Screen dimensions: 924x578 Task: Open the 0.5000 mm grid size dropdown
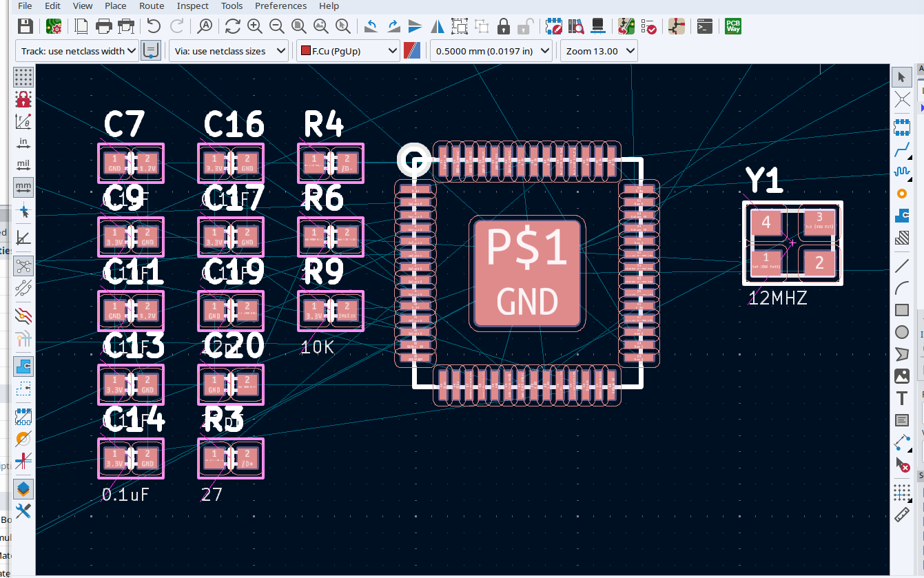(491, 51)
